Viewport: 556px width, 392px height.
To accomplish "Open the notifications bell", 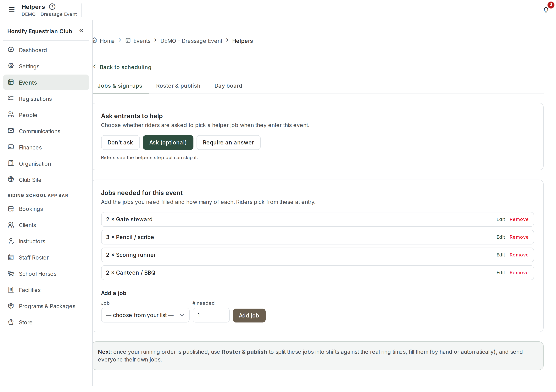I will pyautogui.click(x=546, y=10).
